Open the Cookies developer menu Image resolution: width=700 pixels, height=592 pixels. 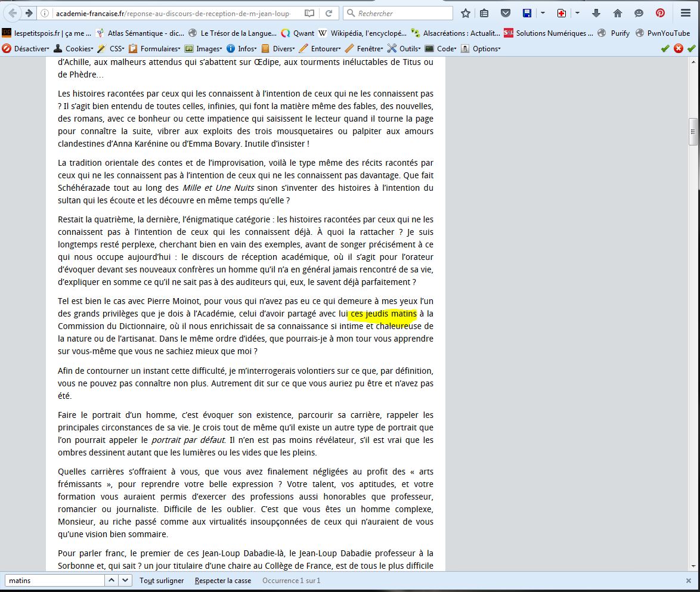74,49
